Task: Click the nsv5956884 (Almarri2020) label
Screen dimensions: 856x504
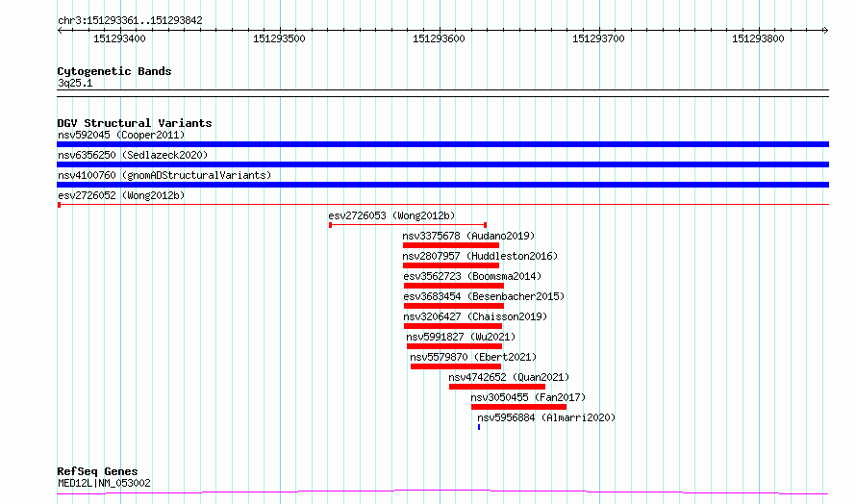Action: (546, 417)
